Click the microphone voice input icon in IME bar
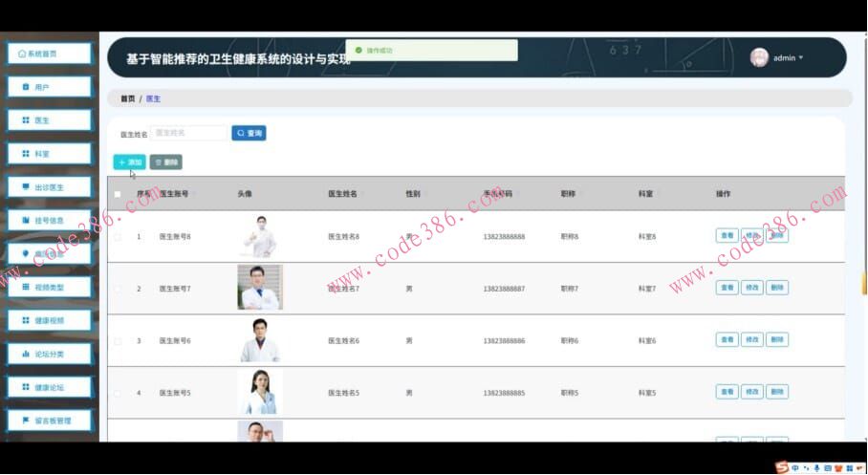This screenshot has width=868, height=475. 817,468
